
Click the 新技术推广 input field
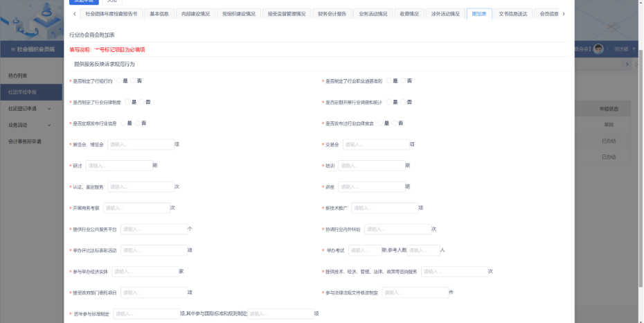click(x=384, y=208)
